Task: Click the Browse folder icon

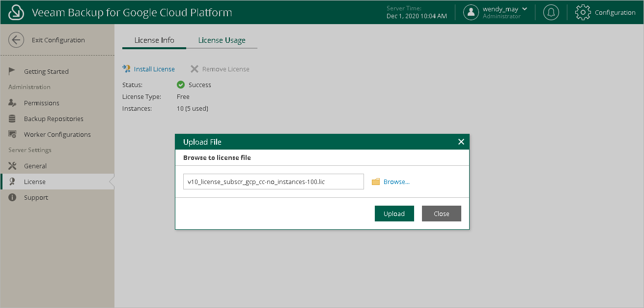Action: pos(376,182)
